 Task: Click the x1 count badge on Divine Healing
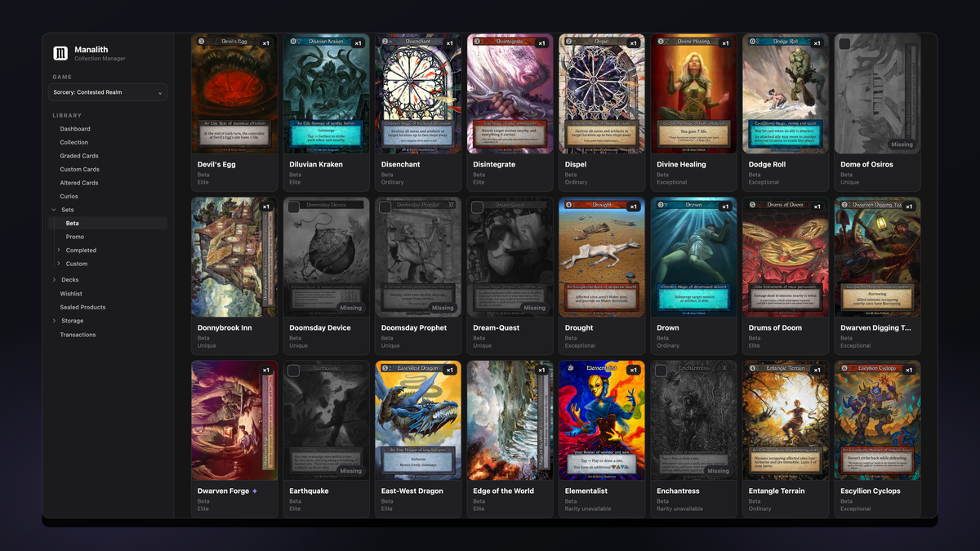point(725,43)
